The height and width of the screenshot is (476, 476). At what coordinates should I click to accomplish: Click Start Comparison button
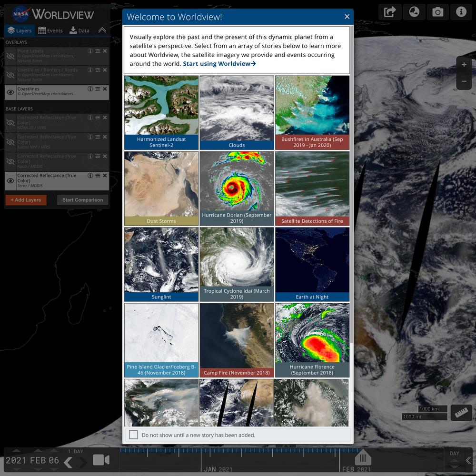pyautogui.click(x=82, y=200)
